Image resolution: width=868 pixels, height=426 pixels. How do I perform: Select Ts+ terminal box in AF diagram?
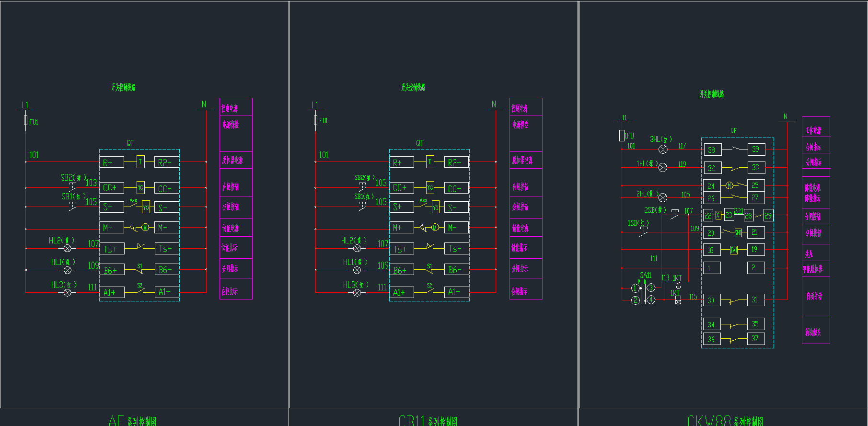pyautogui.click(x=112, y=249)
